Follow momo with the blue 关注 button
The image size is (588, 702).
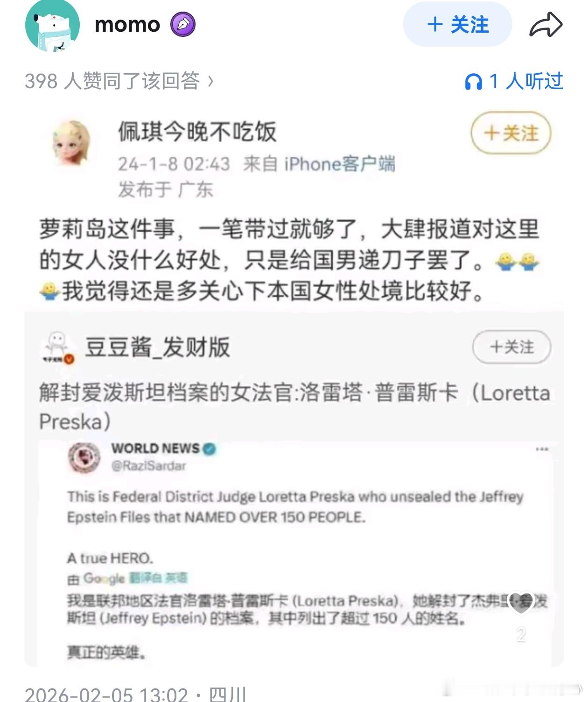457,24
